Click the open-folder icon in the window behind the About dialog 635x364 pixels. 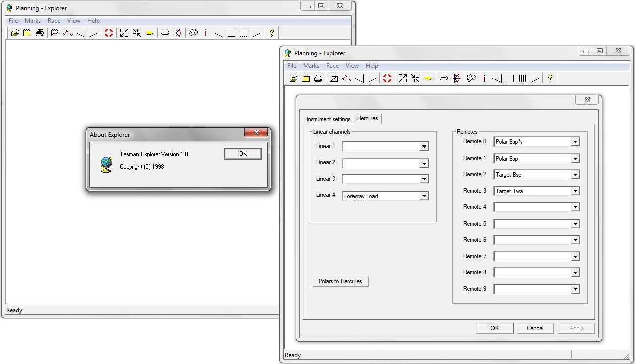pyautogui.click(x=15, y=33)
